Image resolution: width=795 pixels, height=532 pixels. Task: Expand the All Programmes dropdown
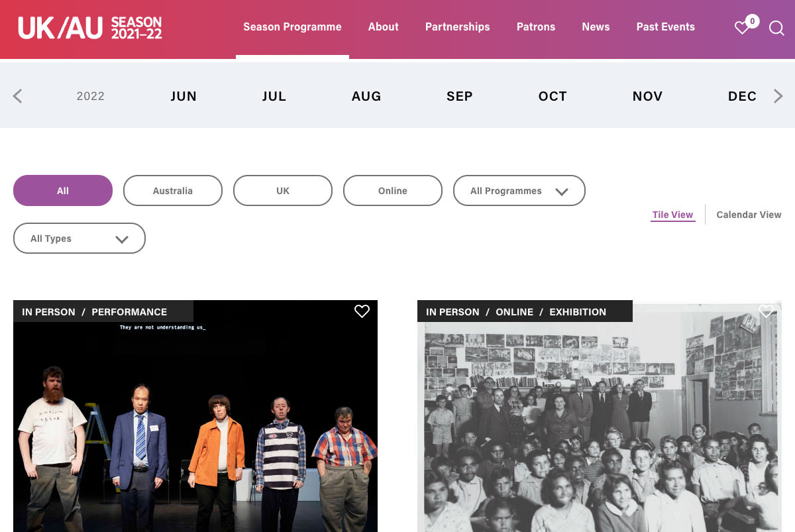519,191
